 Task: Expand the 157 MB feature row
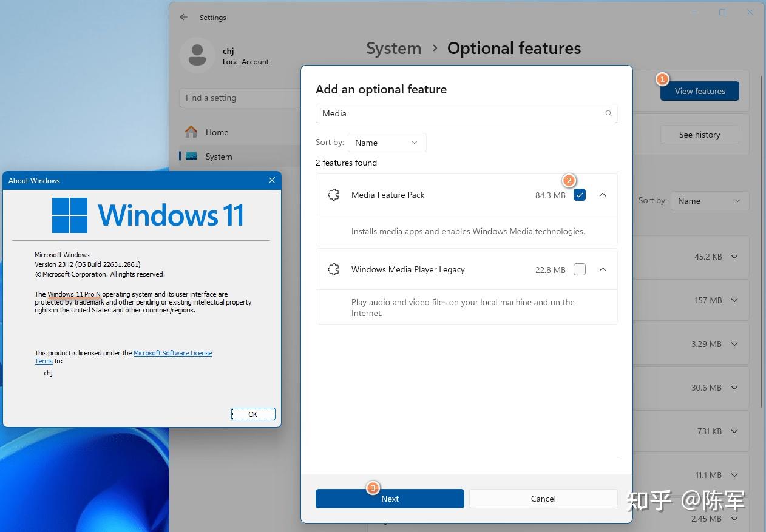tap(734, 300)
